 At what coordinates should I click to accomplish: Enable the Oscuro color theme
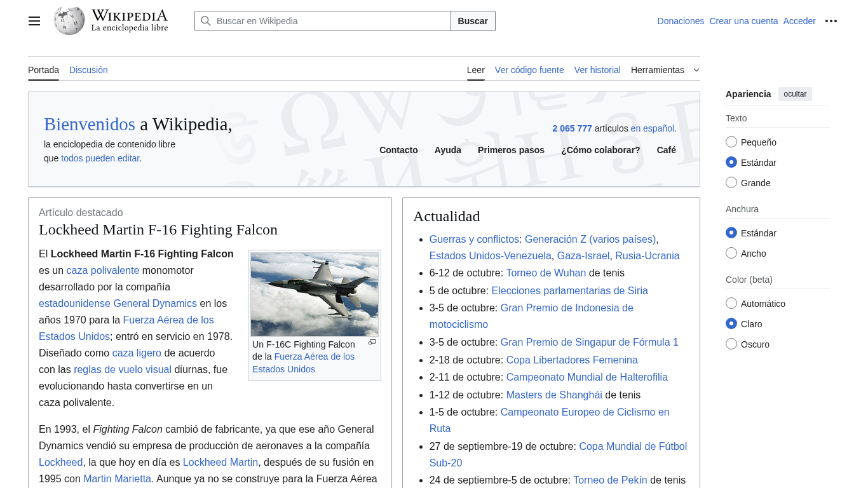pyautogui.click(x=731, y=344)
